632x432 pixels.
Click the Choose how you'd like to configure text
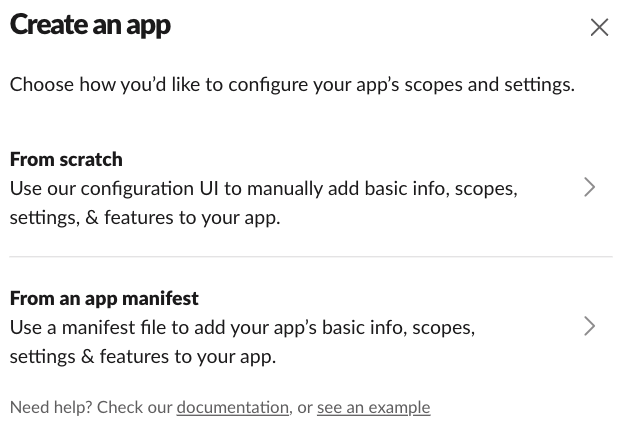pyautogui.click(x=292, y=85)
